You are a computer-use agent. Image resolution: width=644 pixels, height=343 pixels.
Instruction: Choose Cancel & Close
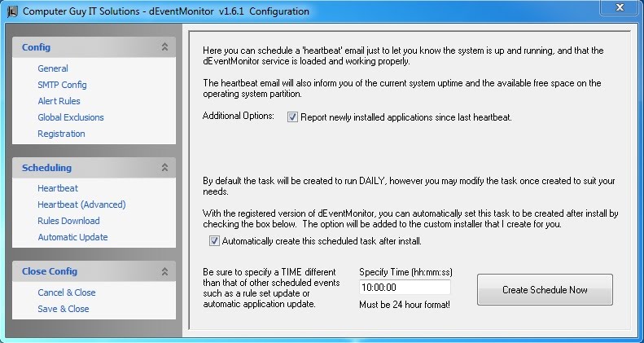[67, 292]
